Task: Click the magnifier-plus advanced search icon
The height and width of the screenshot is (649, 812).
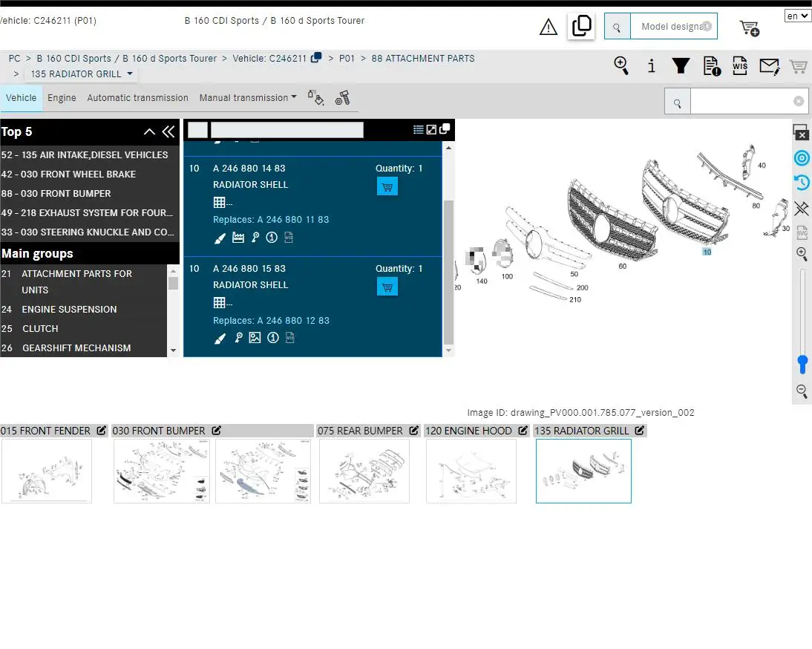Action: pos(621,66)
